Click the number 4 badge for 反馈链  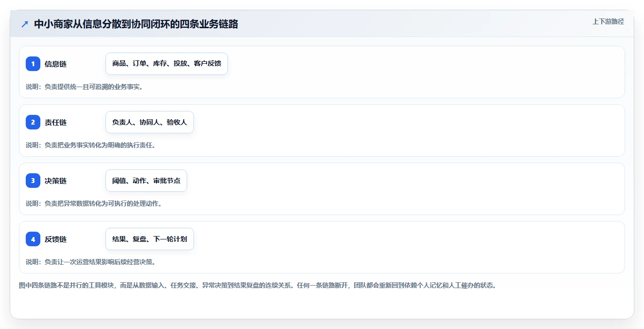click(x=33, y=239)
